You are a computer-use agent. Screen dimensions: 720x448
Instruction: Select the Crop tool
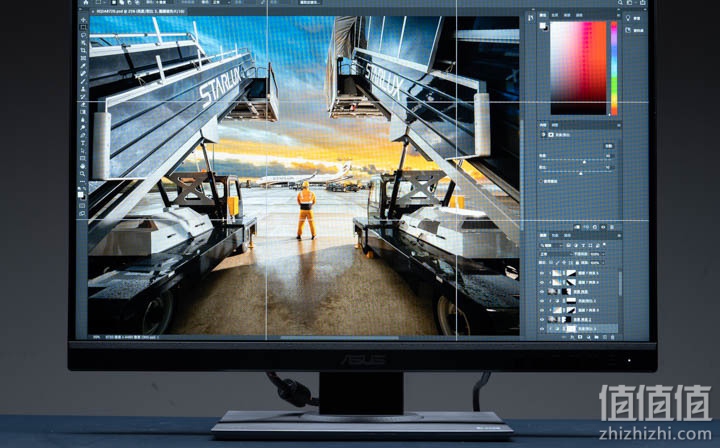click(83, 50)
